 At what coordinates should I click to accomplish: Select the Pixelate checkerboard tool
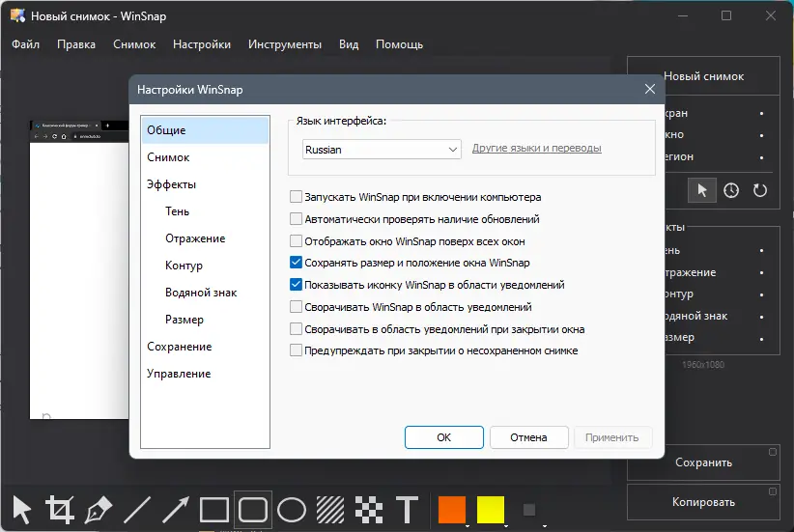pyautogui.click(x=369, y=509)
